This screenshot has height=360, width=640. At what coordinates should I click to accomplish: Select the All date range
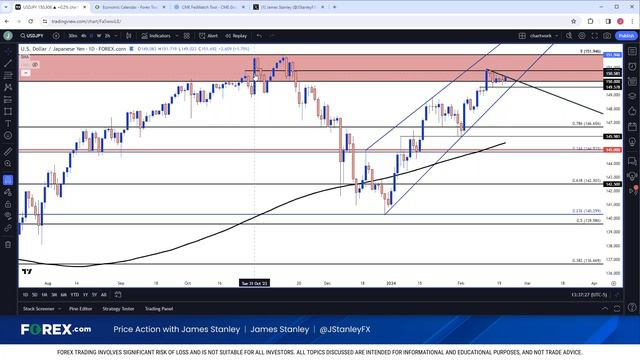pos(104,295)
